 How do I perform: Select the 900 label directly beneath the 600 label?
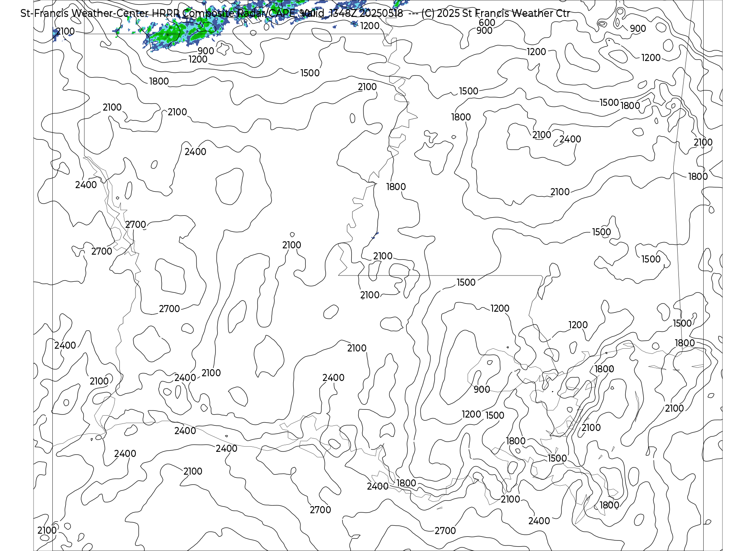[x=484, y=31]
